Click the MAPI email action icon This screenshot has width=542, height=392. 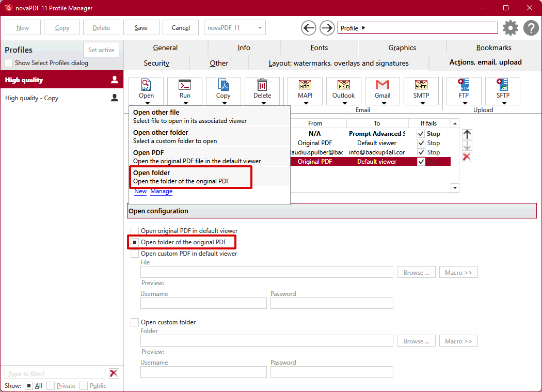tap(305, 86)
